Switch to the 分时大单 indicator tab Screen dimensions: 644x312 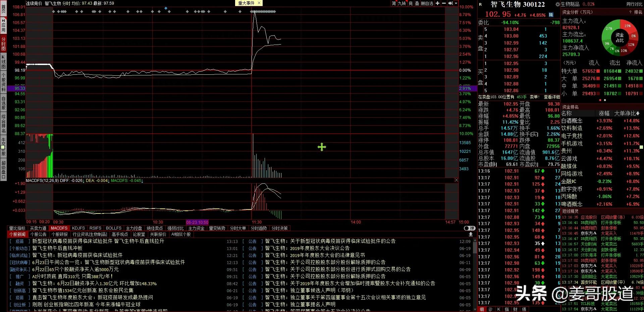[x=238, y=228]
